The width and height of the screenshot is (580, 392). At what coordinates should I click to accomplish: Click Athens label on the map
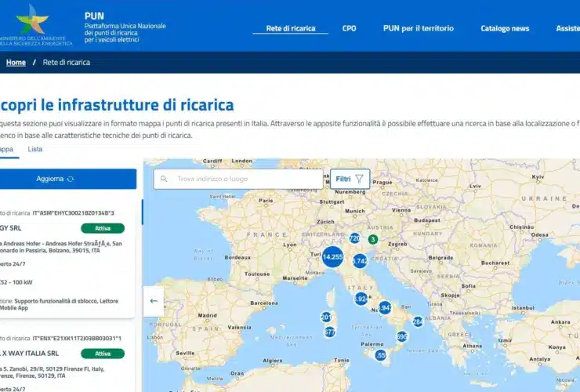473,346
